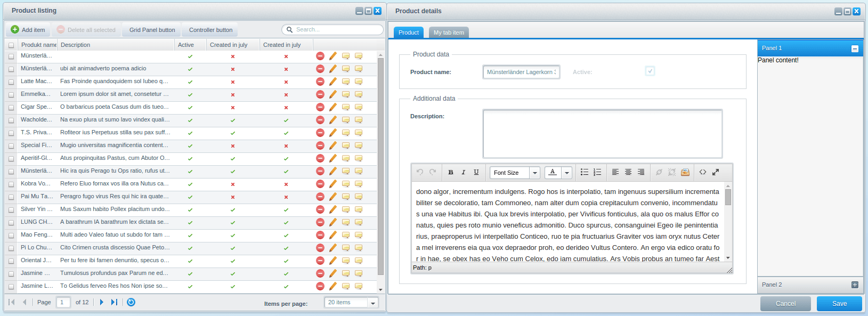Refresh the product grid
This screenshot has height=316, width=868.
pyautogui.click(x=131, y=302)
